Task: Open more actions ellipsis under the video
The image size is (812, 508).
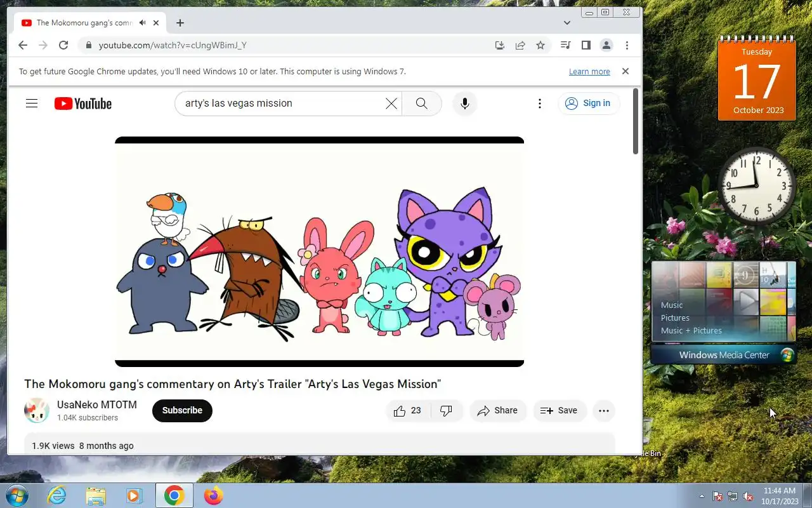Action: coord(604,411)
